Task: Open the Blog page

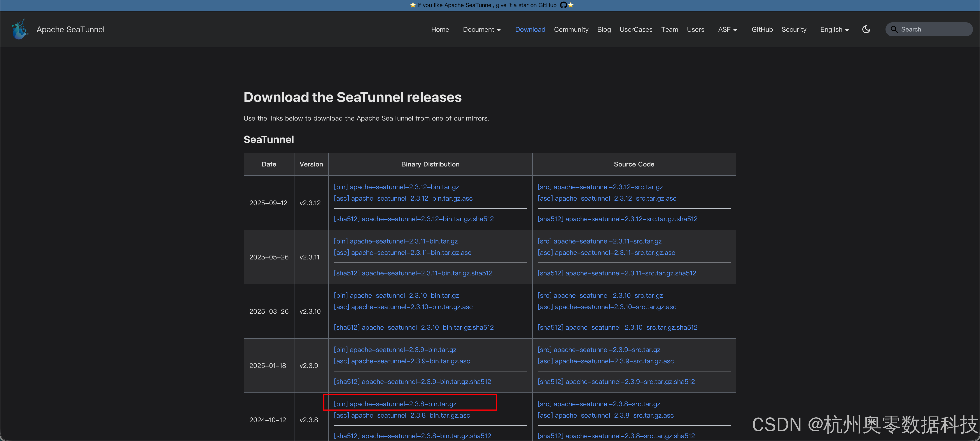Action: [x=604, y=29]
